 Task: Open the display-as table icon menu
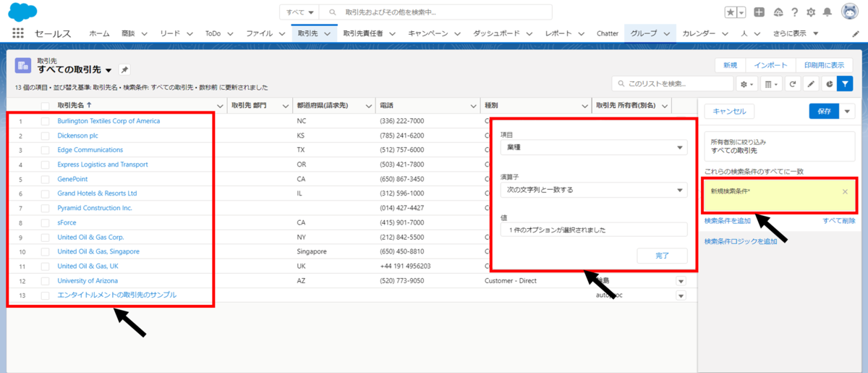pos(771,84)
